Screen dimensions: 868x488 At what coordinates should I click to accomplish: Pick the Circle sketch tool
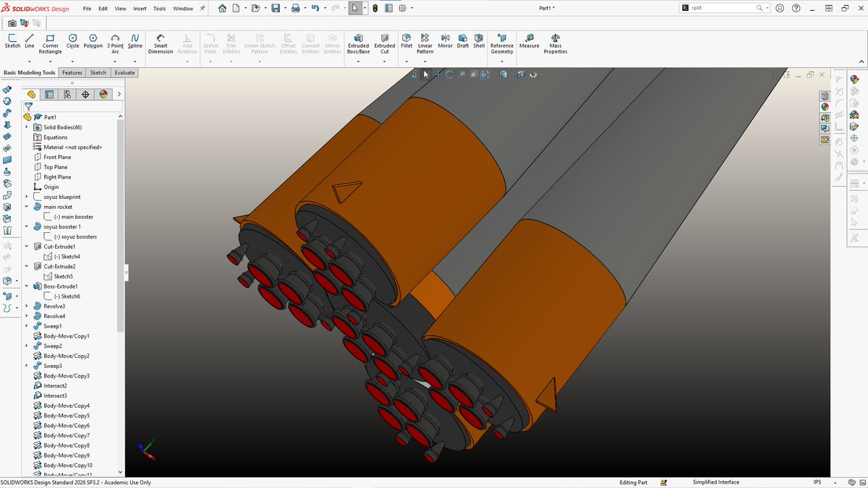click(73, 41)
